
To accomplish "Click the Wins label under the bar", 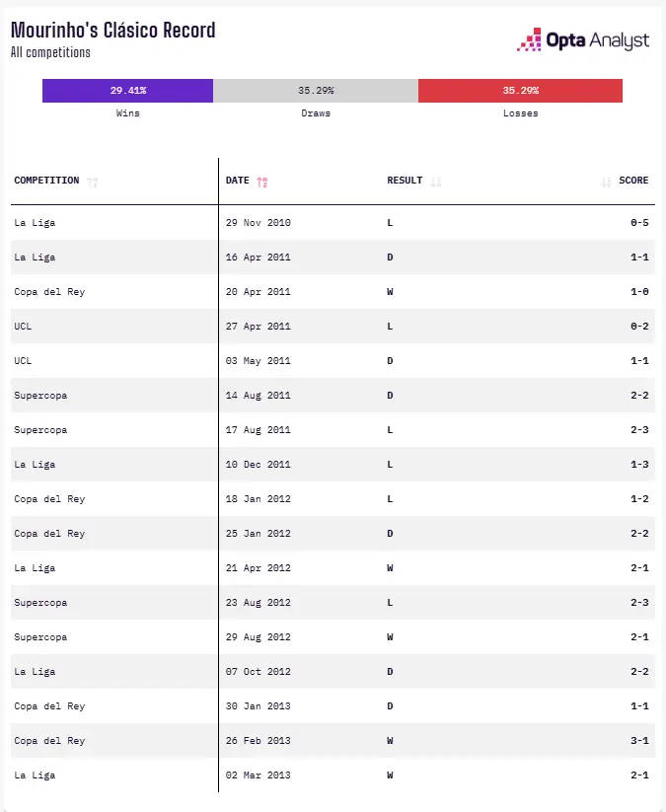I will pos(127,113).
